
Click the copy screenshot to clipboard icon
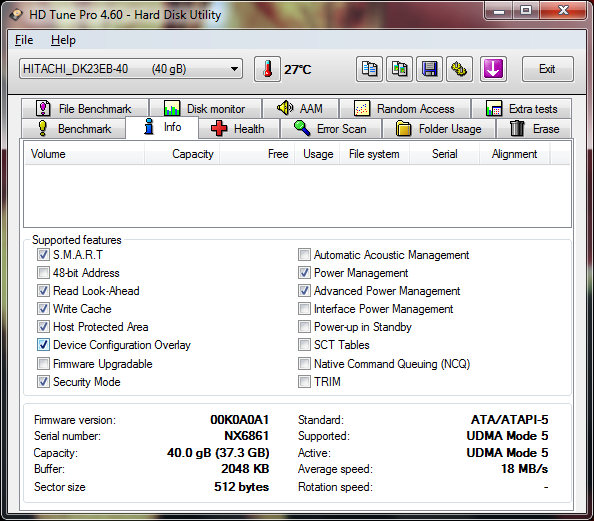tap(399, 69)
